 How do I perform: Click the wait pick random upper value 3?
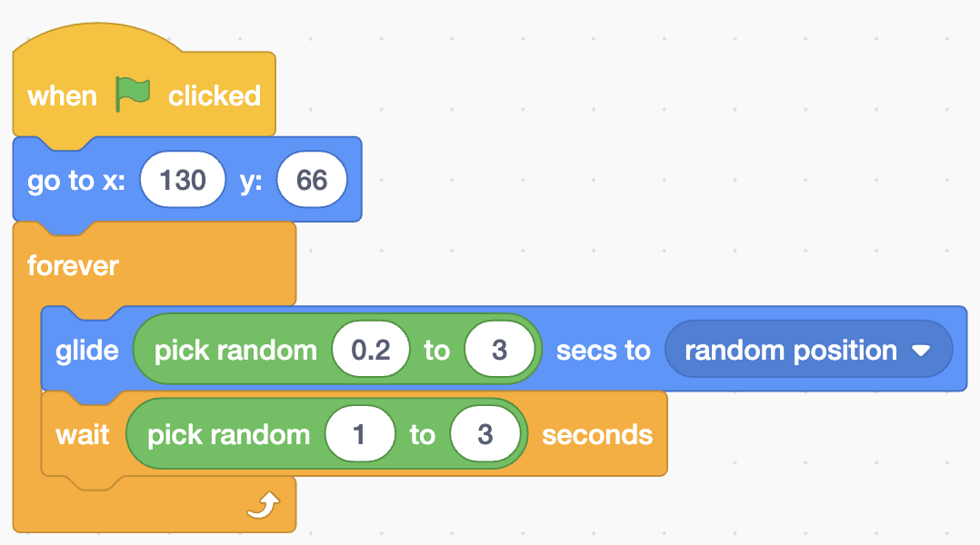[x=485, y=434]
